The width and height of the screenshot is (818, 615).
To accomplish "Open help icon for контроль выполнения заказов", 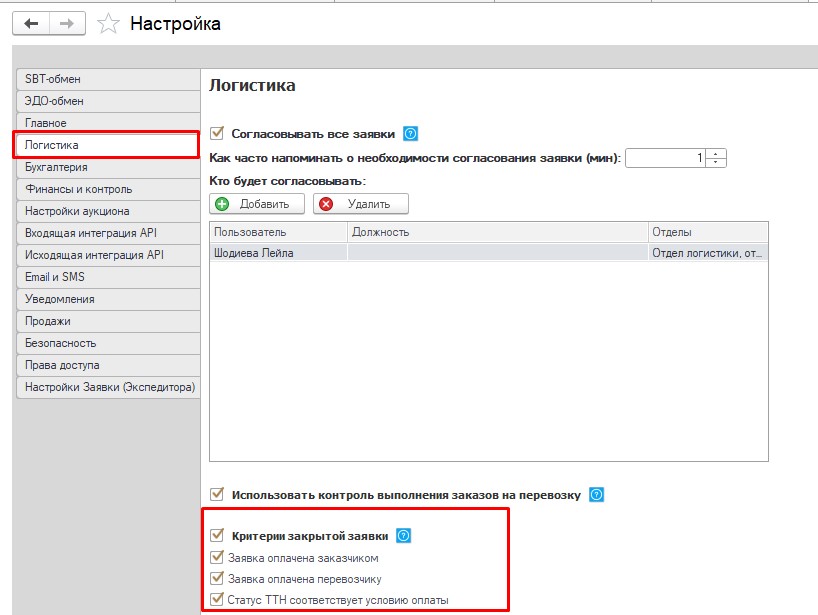I will [596, 495].
